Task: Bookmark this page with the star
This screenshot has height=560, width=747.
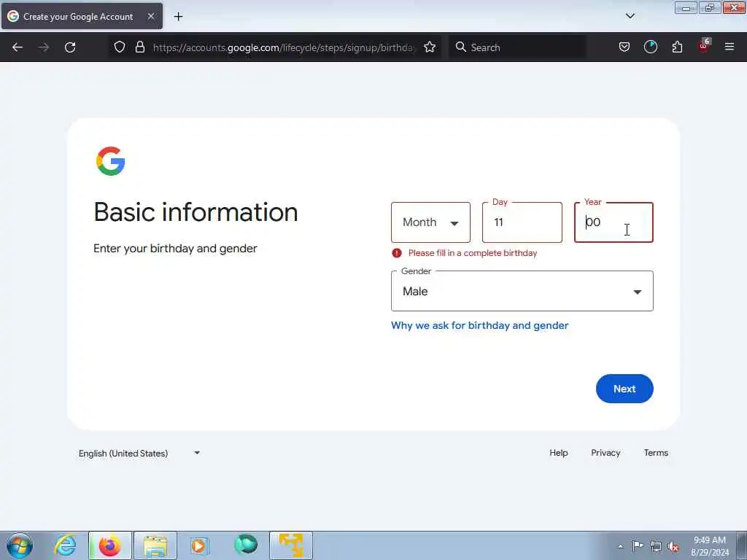Action: click(430, 47)
